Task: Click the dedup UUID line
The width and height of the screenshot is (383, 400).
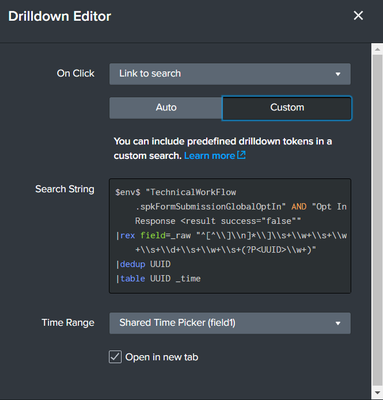Action: [143, 264]
